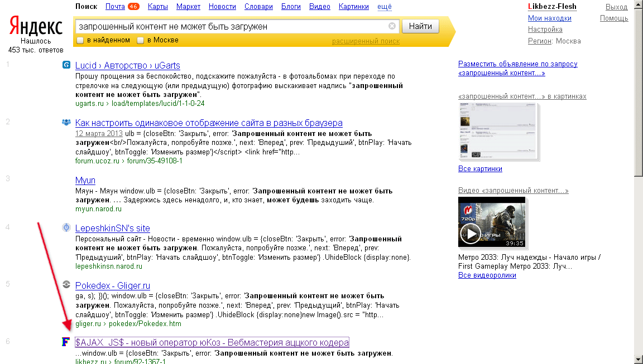Click the page scrollbar up arrow

639,4
